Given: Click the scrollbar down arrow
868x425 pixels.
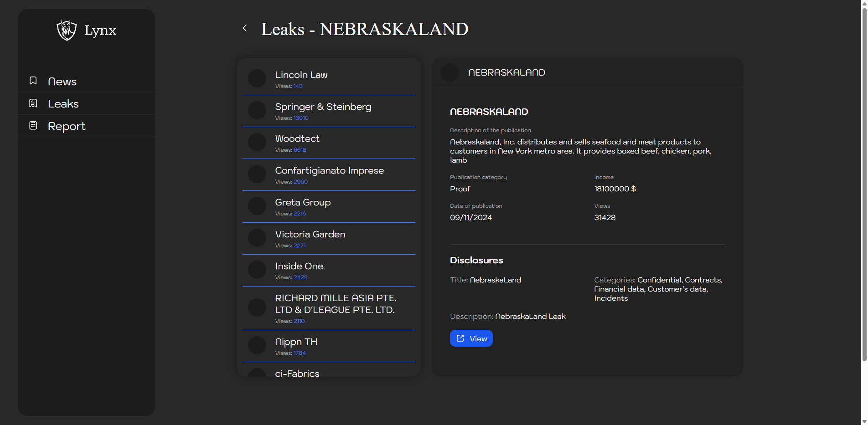Looking at the screenshot, I should pyautogui.click(x=864, y=421).
